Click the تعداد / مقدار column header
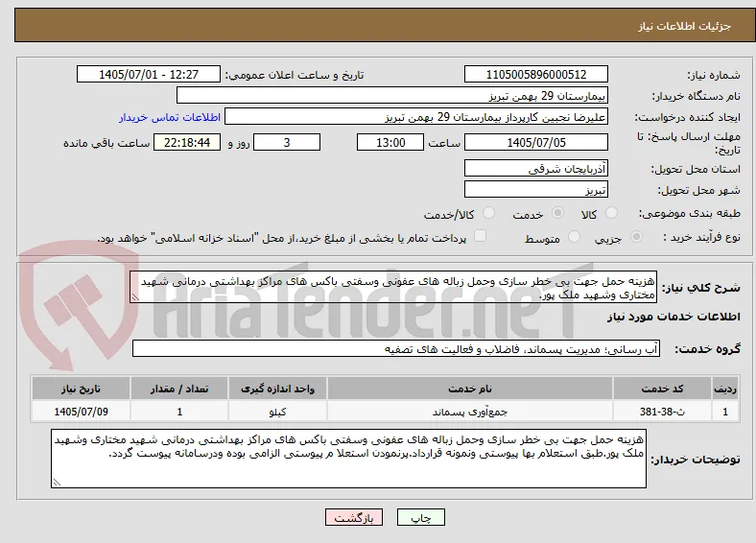The width and height of the screenshot is (756, 543). coord(178,389)
